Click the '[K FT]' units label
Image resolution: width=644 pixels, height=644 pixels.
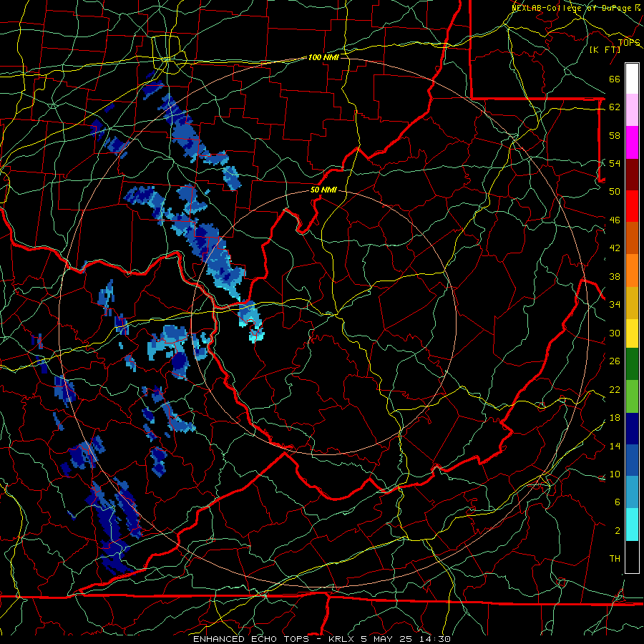tap(605, 49)
